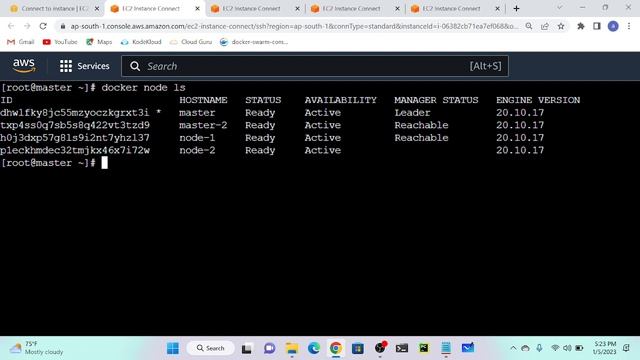Screen dimensions: 640x360
Task: Open Maps bookmark
Action: pos(99,42)
